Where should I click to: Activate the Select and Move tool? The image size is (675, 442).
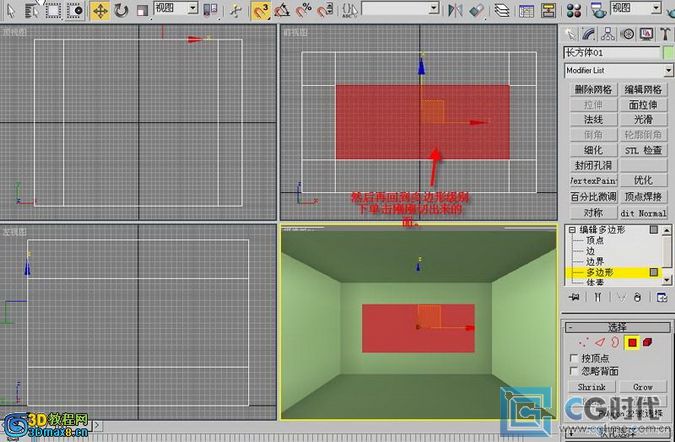pos(100,10)
